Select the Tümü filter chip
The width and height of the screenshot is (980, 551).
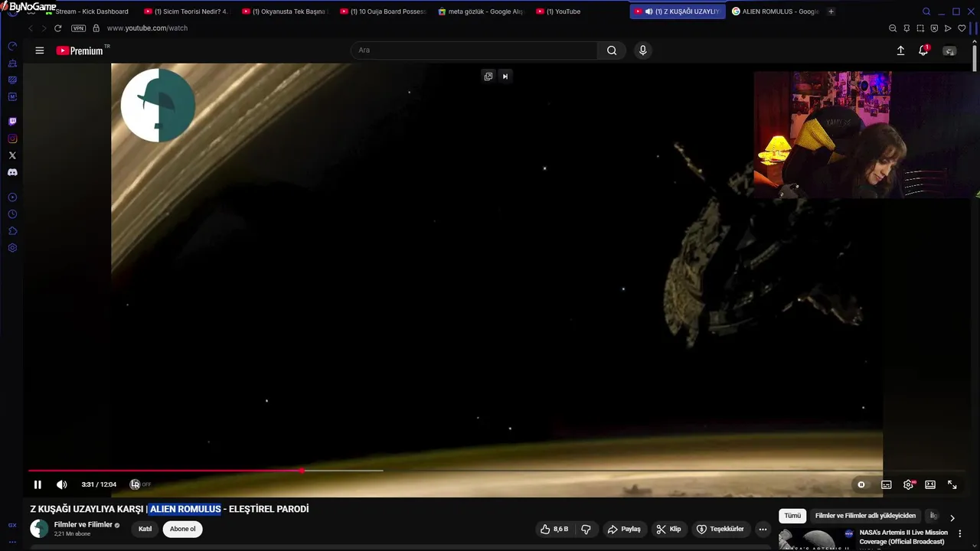[x=792, y=516]
